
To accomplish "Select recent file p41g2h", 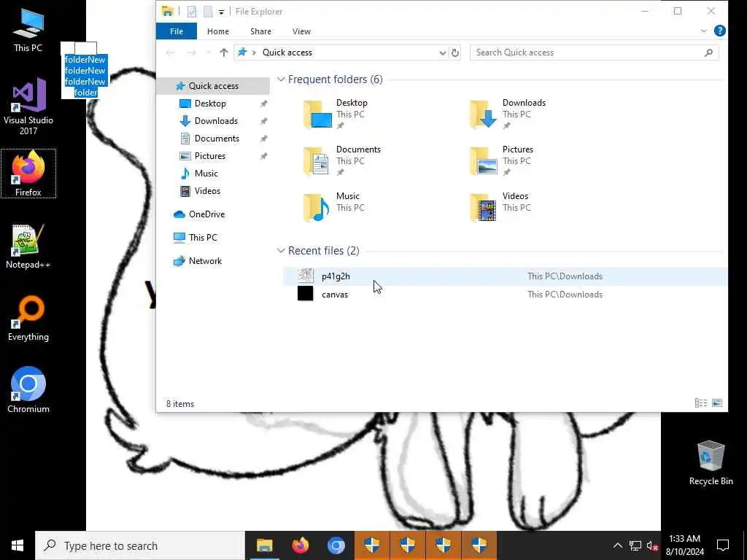I will pos(504,276).
